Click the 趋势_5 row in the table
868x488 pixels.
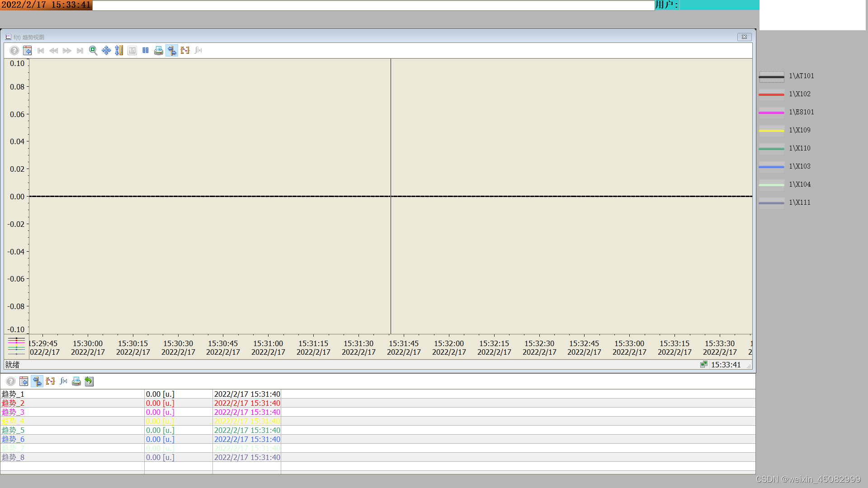click(72, 430)
